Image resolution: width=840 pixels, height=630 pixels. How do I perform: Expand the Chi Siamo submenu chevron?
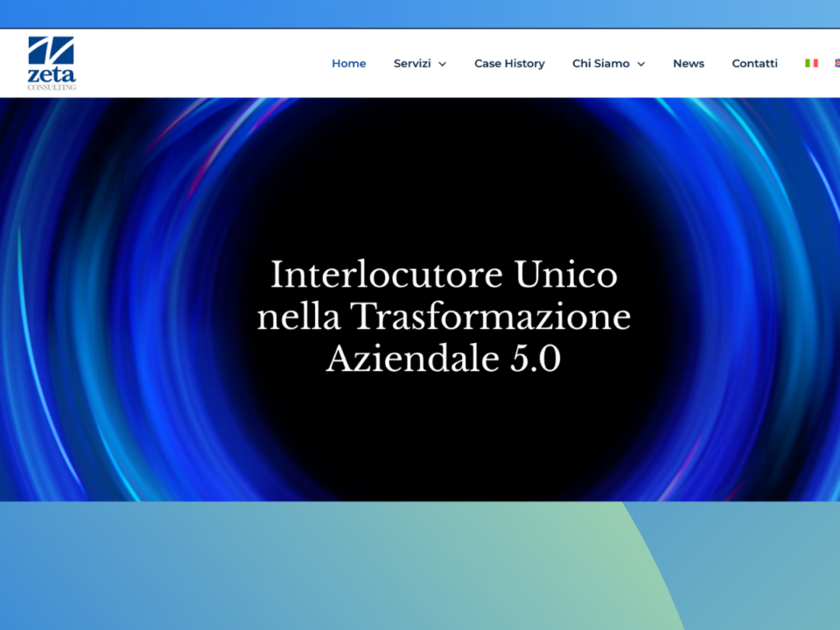point(640,64)
